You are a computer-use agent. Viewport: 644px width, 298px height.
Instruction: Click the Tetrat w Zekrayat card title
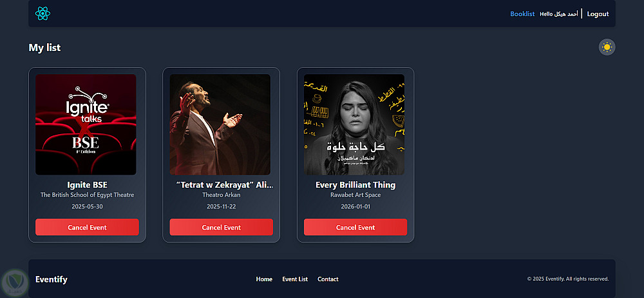coord(224,185)
